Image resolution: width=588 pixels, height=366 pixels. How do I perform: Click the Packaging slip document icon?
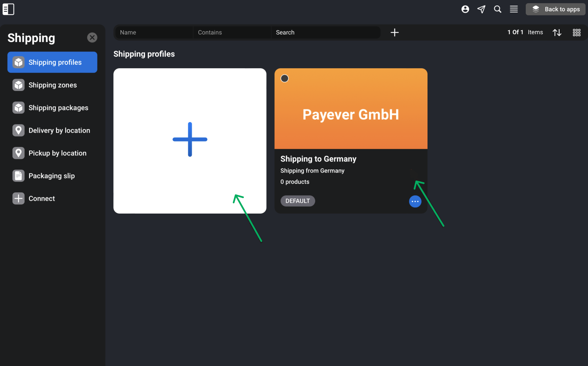18,175
